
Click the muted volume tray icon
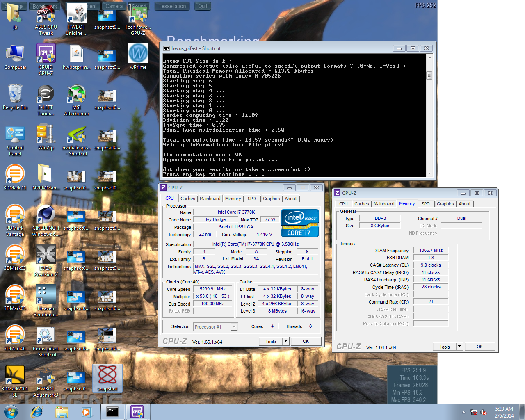pos(484,412)
